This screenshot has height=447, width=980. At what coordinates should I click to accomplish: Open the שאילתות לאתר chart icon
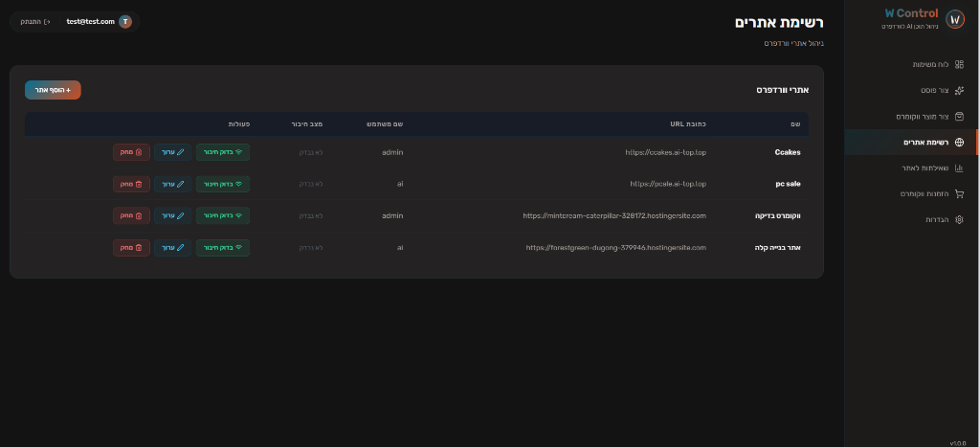click(959, 168)
